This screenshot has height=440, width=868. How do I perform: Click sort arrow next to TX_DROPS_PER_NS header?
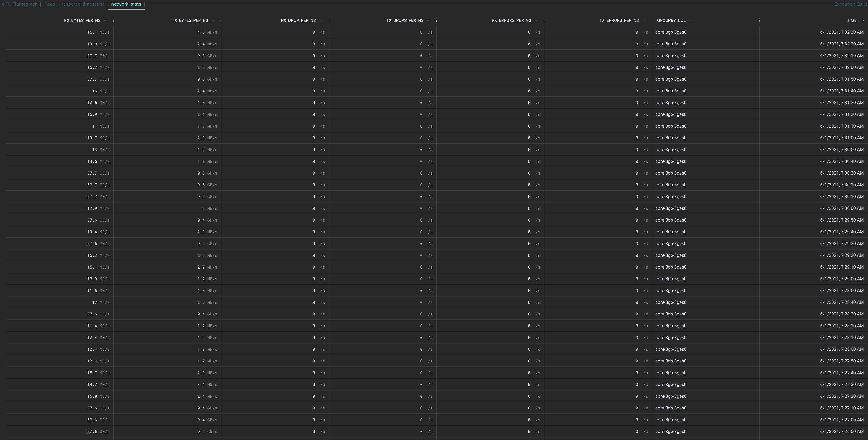(428, 21)
